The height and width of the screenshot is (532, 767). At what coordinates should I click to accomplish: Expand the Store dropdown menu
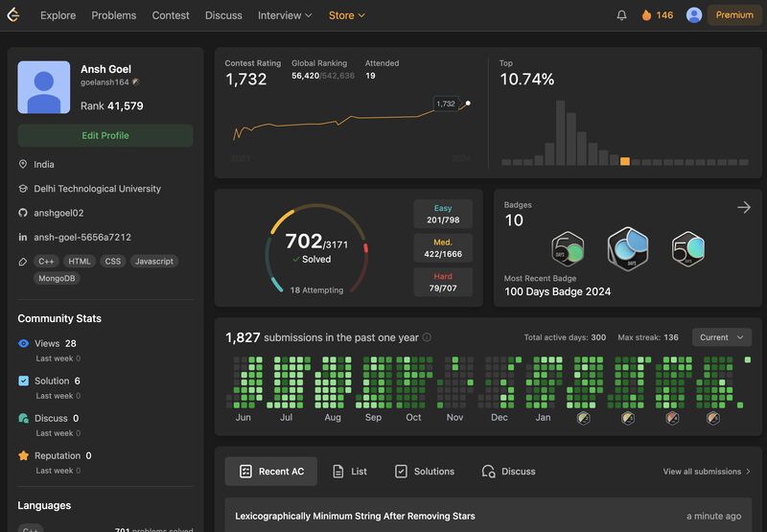(x=347, y=15)
